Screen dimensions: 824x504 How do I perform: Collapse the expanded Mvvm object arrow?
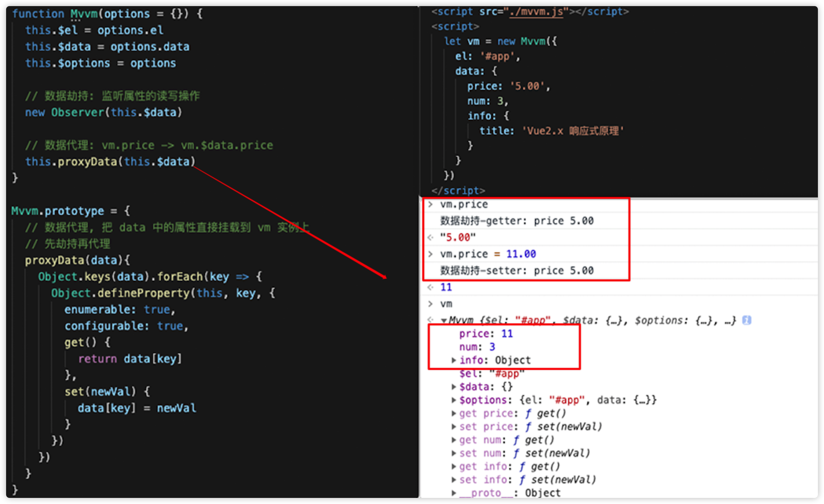pos(443,321)
